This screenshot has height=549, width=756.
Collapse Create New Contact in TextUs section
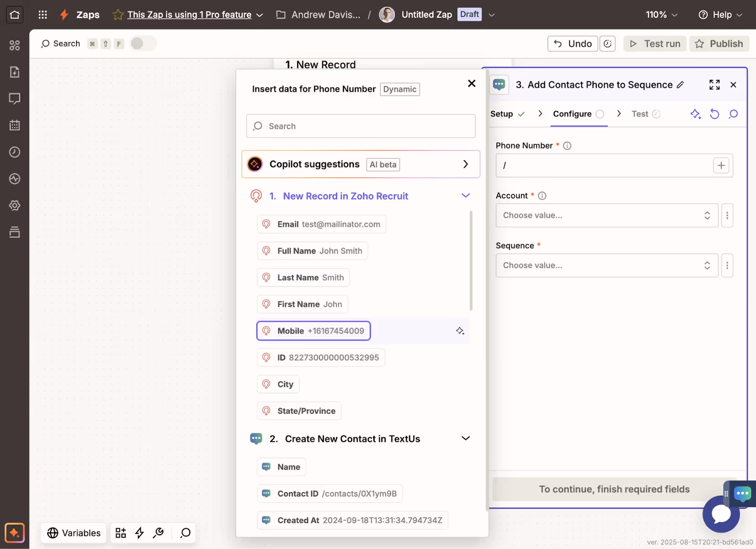(465, 438)
